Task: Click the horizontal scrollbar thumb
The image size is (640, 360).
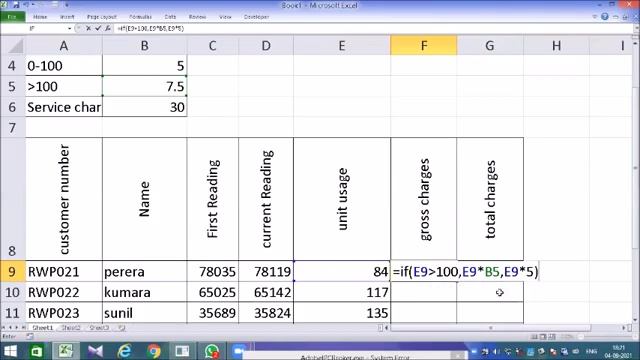Action: click(x=491, y=327)
